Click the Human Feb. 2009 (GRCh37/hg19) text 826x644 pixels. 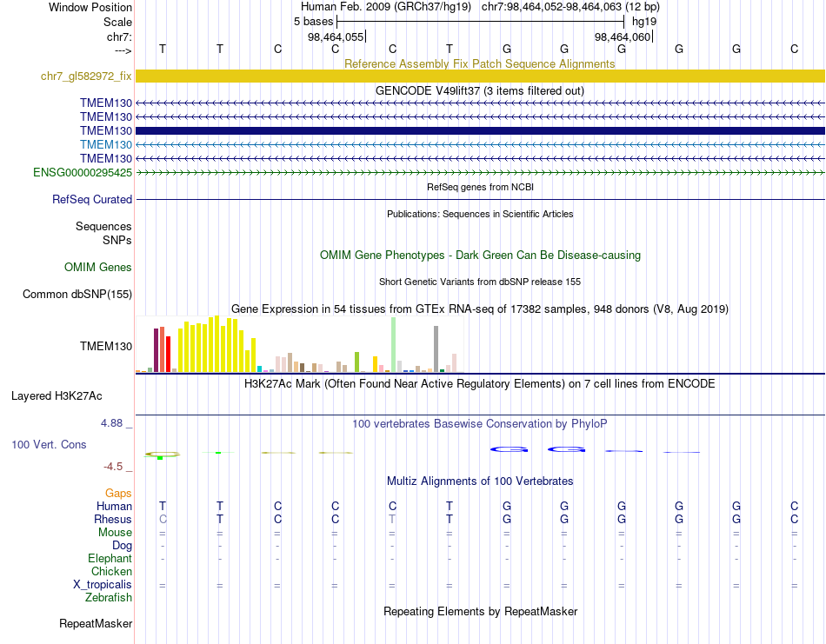pos(388,7)
